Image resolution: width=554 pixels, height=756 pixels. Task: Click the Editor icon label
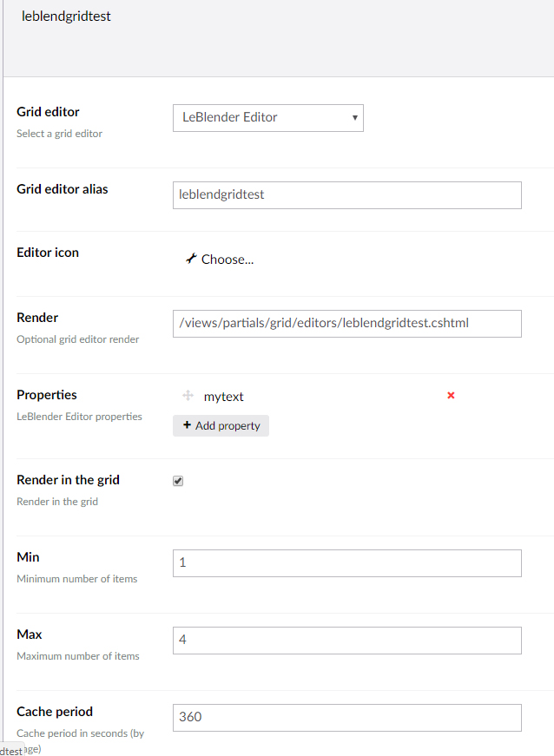(48, 253)
